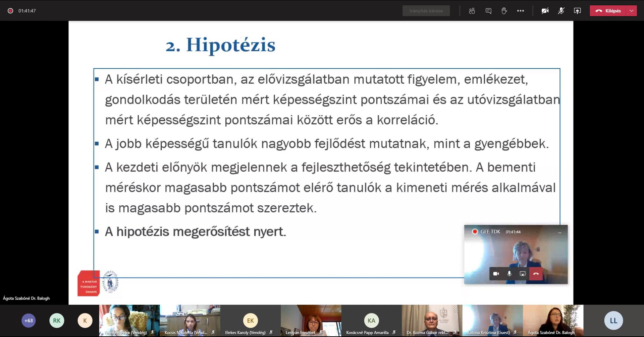
Task: Stop screen sharing in GFE TDK window
Action: [523, 274]
